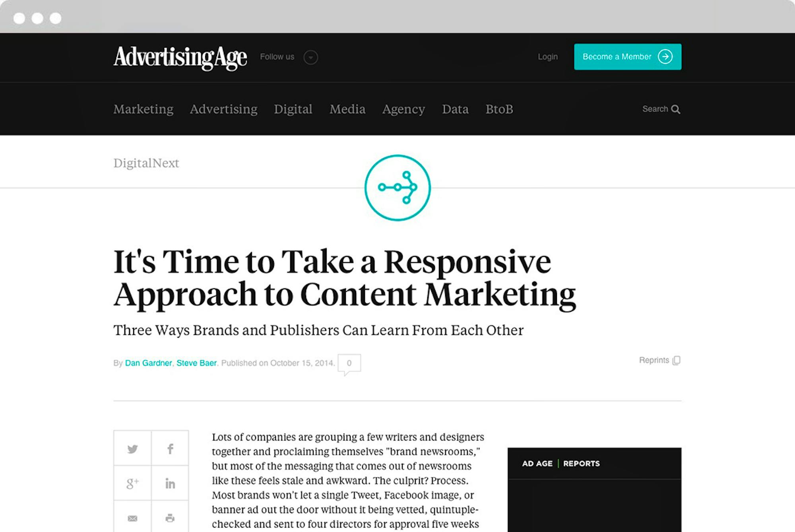
Task: Open the comment count bubble
Action: point(349,363)
